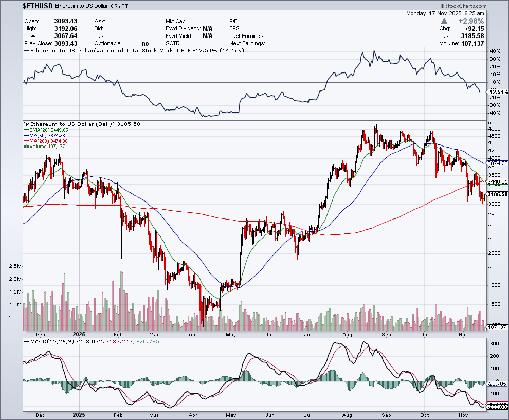The height and width of the screenshot is (420, 509).
Task: Click the 2000 price axis label
Action: click(495, 268)
